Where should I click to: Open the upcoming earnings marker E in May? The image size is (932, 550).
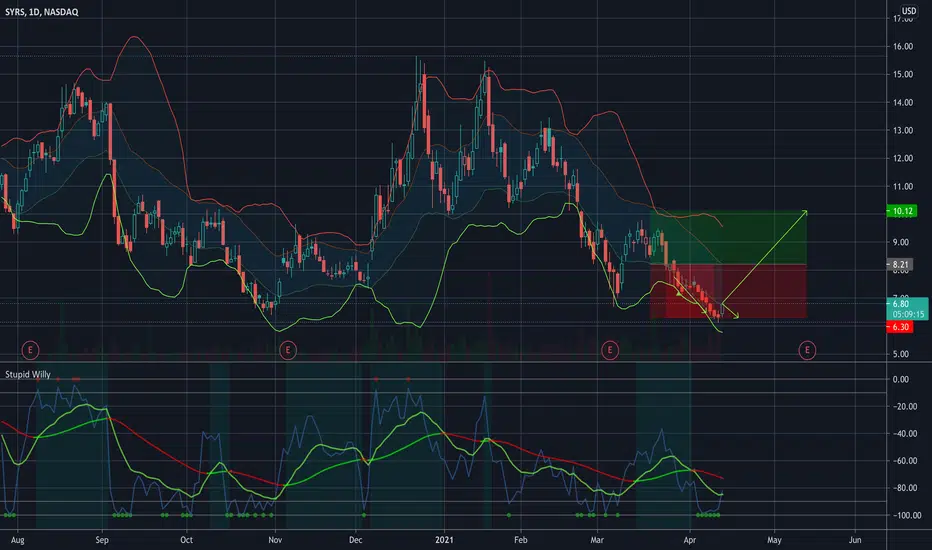[807, 350]
